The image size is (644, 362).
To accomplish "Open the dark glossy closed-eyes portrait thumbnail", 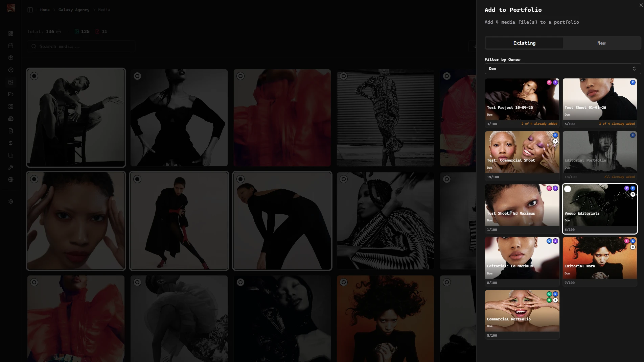I will [x=282, y=318].
